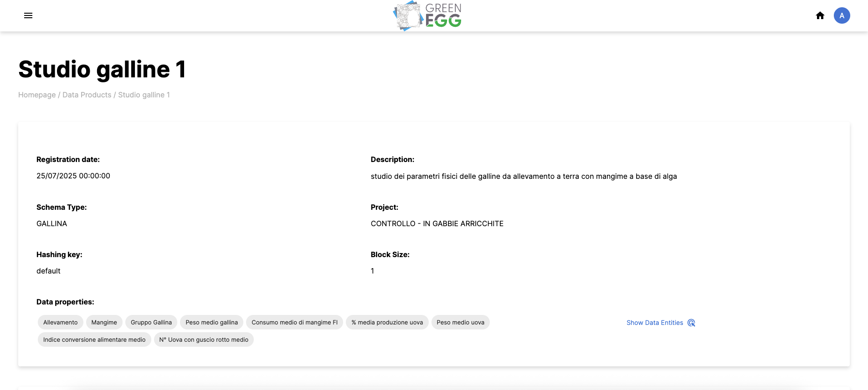Click Show Data Entities link
Image resolution: width=868 pixels, height=390 pixels.
[x=654, y=323]
